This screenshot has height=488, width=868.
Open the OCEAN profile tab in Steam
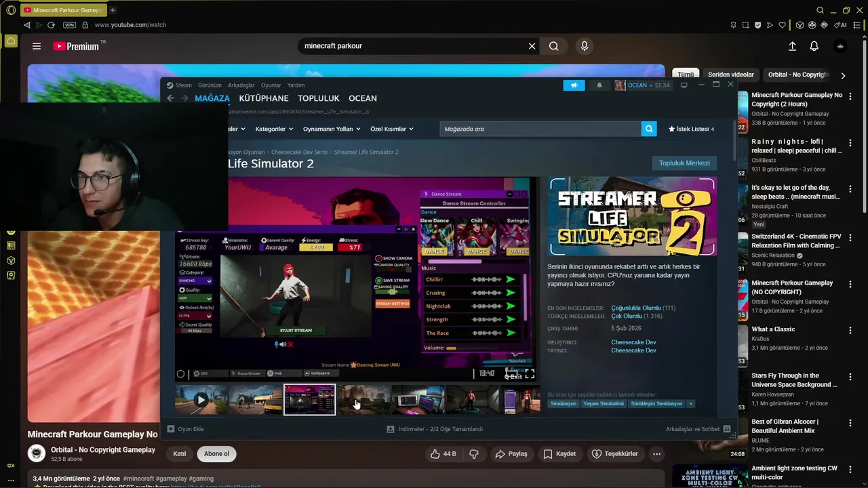click(363, 98)
